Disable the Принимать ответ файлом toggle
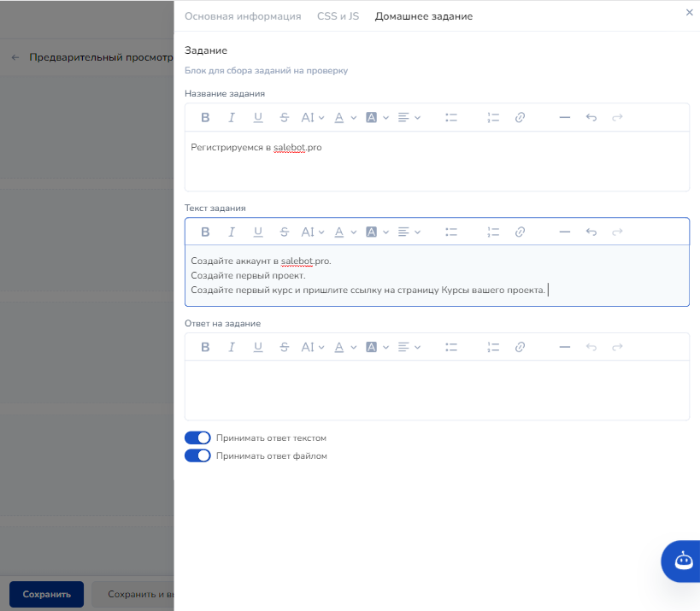Image resolution: width=700 pixels, height=611 pixels. tap(197, 455)
